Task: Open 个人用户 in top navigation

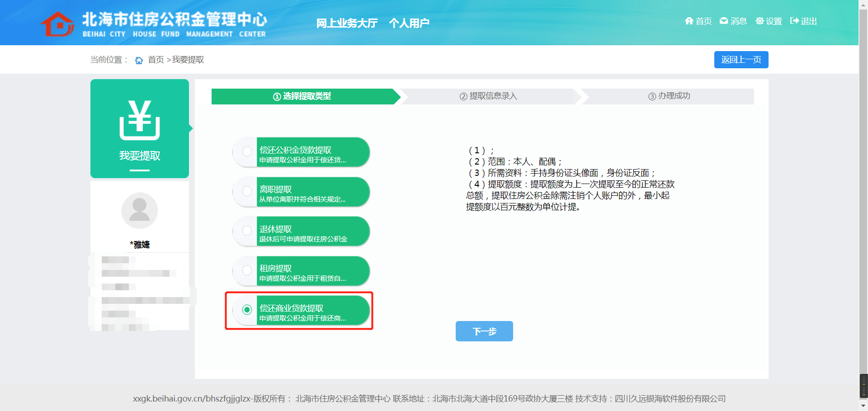Action: (x=409, y=23)
